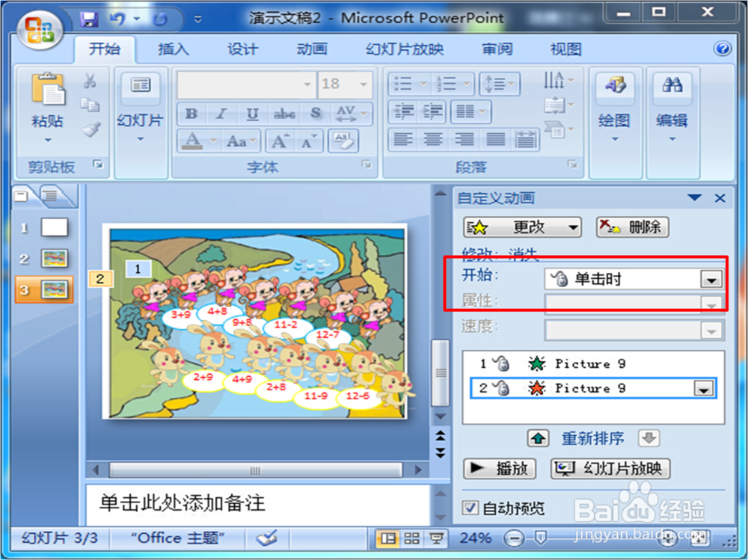This screenshot has height=560, width=748.
Task: Save the presentation from quick access toolbar
Action: [89, 19]
